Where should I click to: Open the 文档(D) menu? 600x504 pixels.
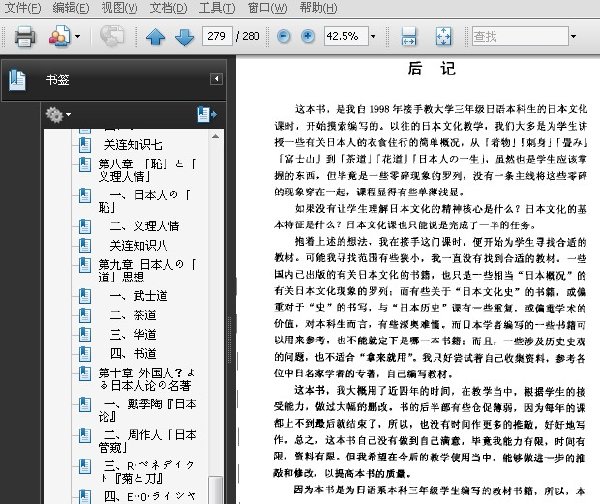tap(168, 8)
